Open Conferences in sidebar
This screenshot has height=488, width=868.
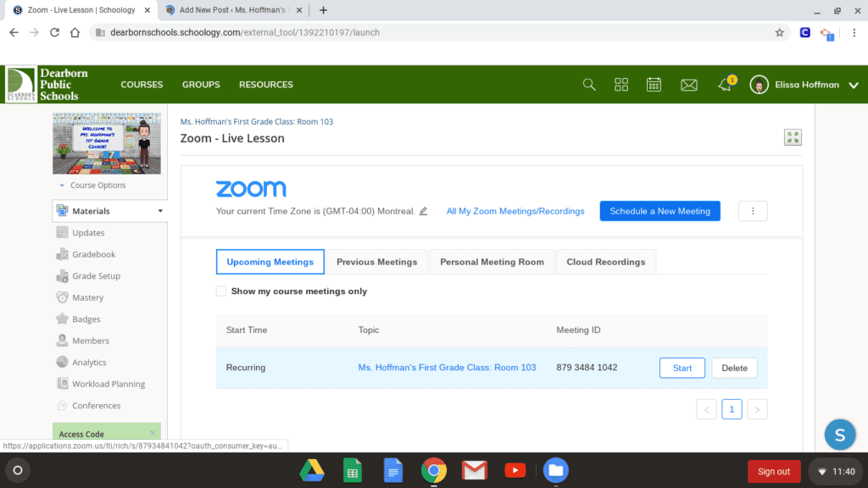click(x=96, y=406)
